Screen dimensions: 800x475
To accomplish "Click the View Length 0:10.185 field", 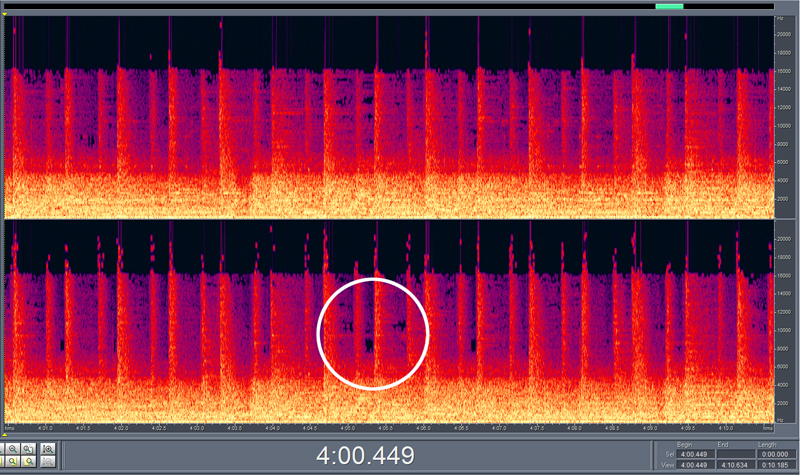I will pos(775,464).
